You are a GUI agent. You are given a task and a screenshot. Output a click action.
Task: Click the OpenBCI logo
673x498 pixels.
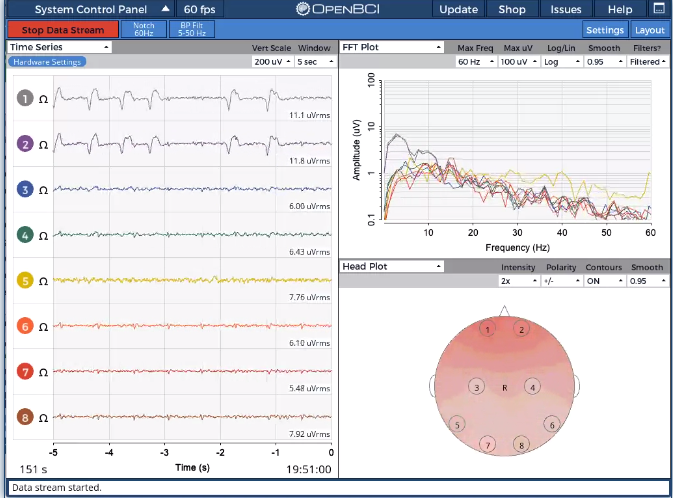click(x=338, y=10)
